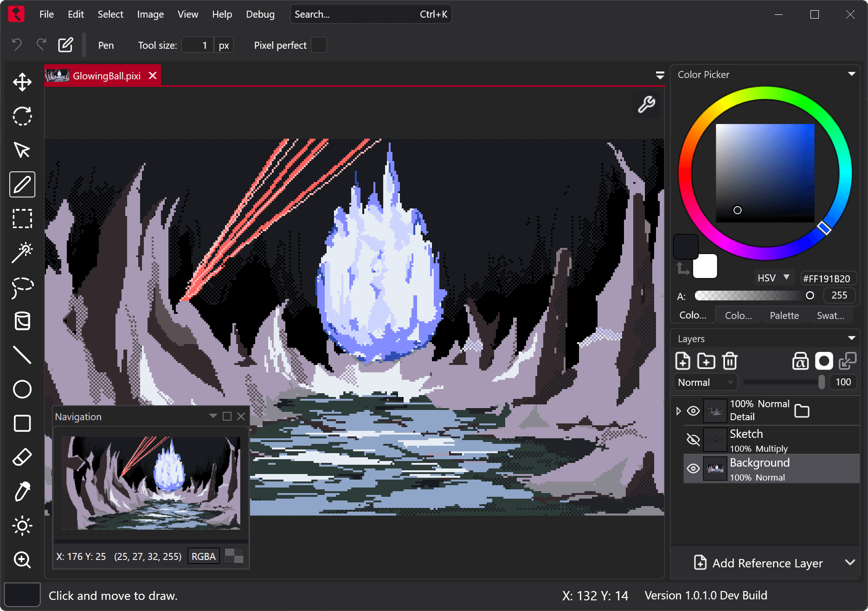Select the Magic Wand tool
The height and width of the screenshot is (611, 868).
pyautogui.click(x=22, y=253)
